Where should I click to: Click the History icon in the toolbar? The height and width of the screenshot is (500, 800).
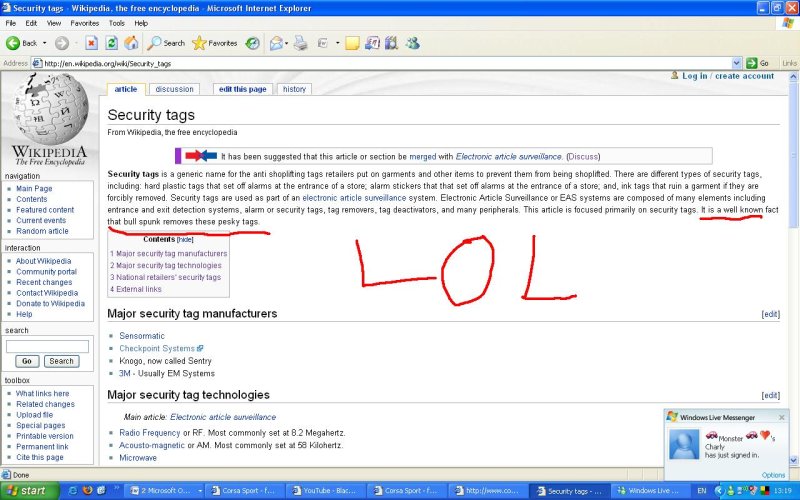click(253, 43)
